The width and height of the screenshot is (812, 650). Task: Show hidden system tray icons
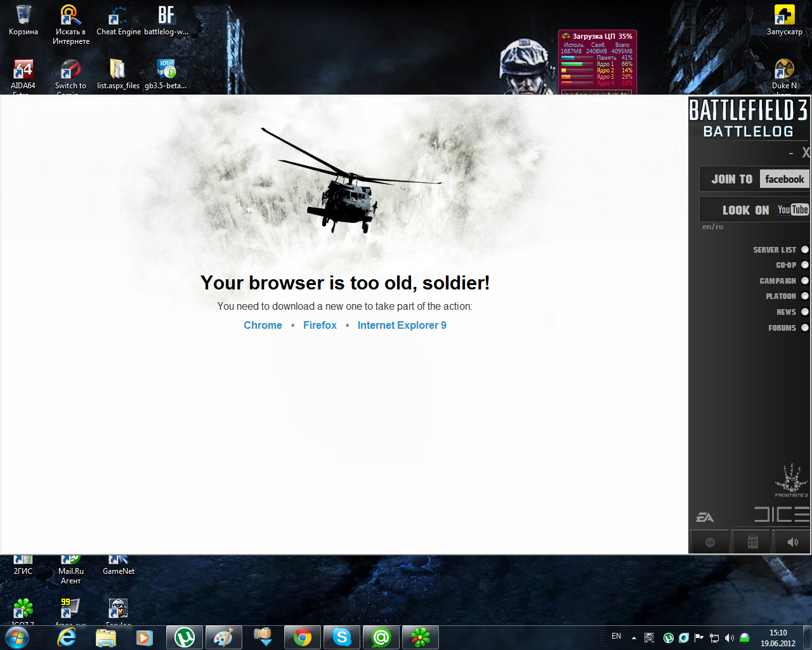(x=634, y=637)
